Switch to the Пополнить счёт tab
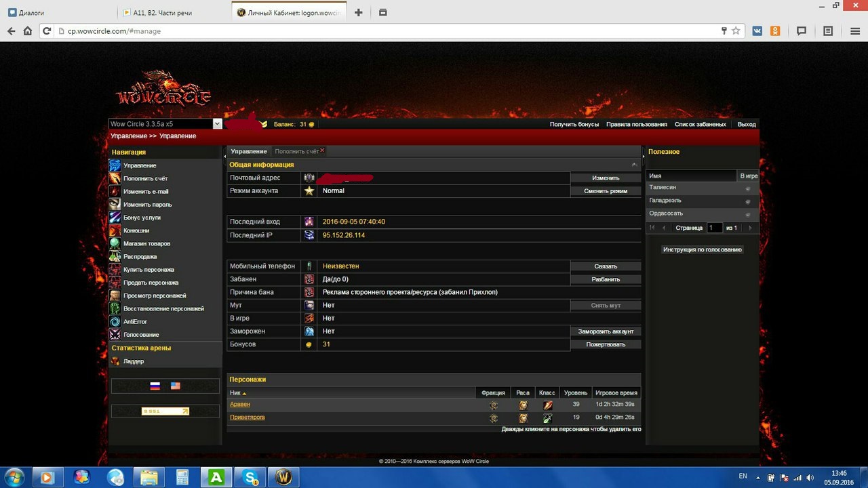Screen dimensions: 868x488 pos(296,151)
